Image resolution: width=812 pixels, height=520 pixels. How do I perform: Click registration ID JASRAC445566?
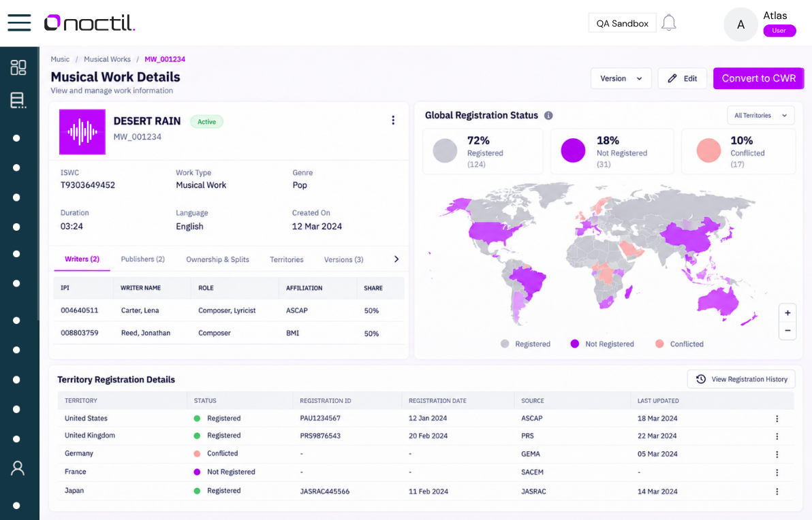[x=325, y=491]
